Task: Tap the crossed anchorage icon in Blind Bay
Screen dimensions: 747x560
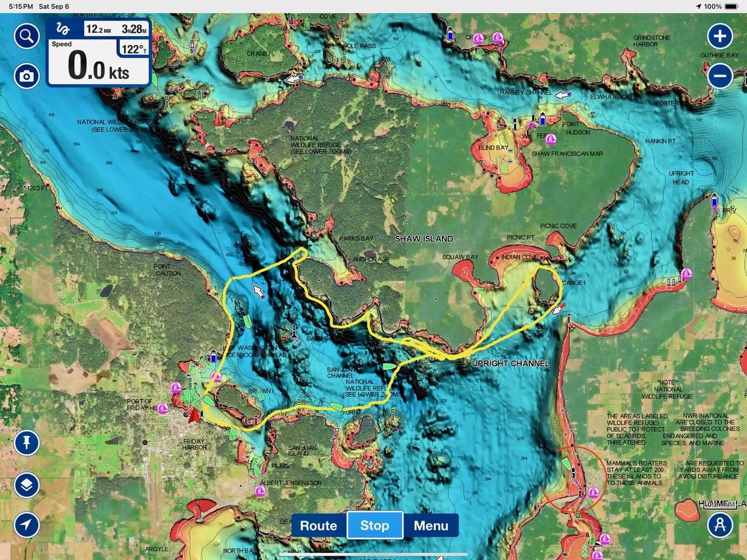Action: (503, 158)
